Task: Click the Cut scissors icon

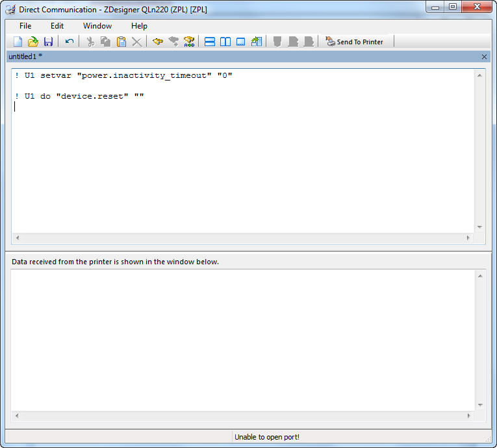Action: 90,42
